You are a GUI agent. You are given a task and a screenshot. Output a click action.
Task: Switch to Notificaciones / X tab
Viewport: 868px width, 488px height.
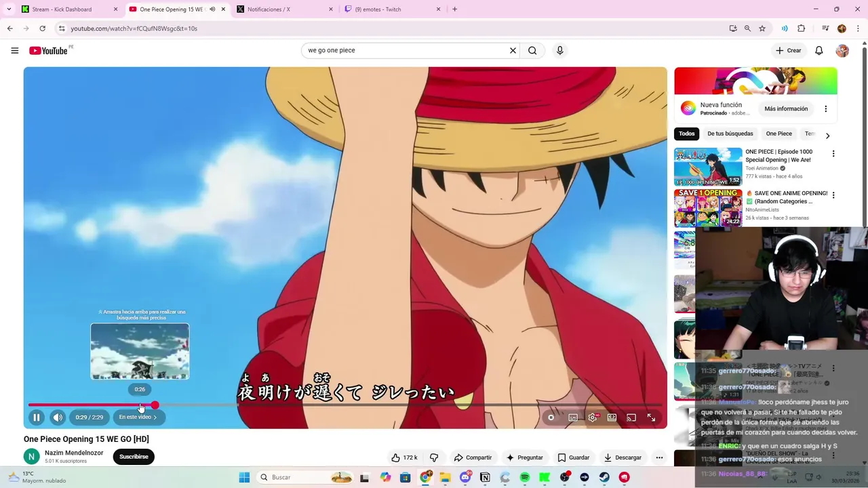click(285, 9)
